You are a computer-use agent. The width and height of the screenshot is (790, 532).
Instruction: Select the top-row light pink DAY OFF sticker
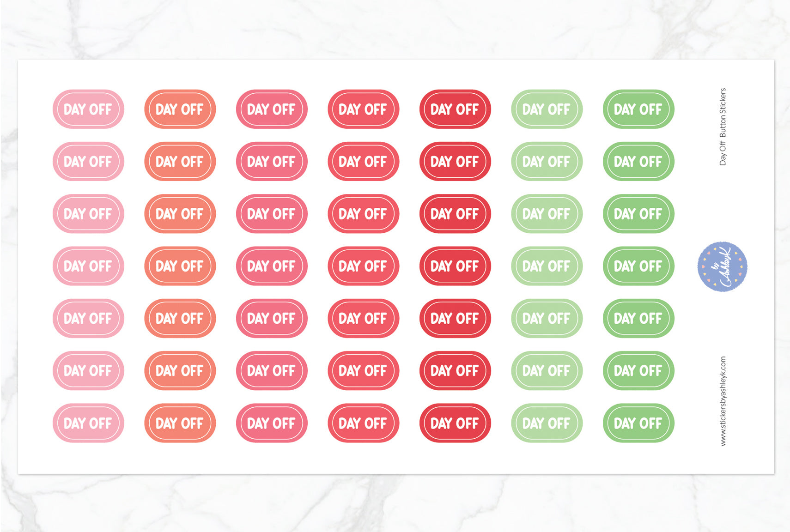point(88,109)
